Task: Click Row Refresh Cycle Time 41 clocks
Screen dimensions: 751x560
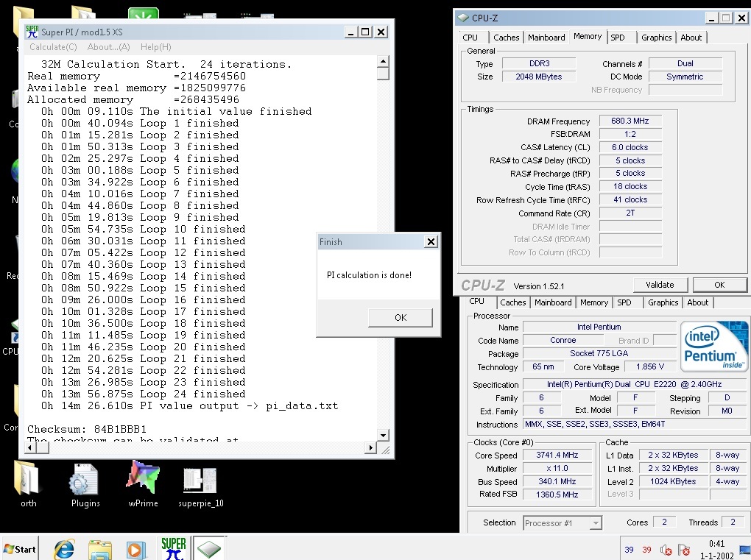Action: click(x=630, y=199)
